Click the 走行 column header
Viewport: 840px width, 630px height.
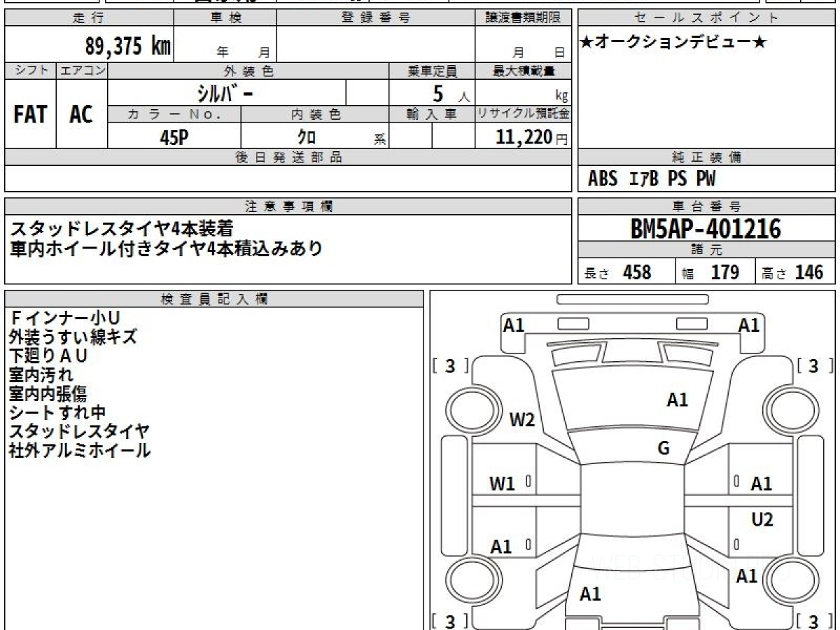tap(89, 18)
